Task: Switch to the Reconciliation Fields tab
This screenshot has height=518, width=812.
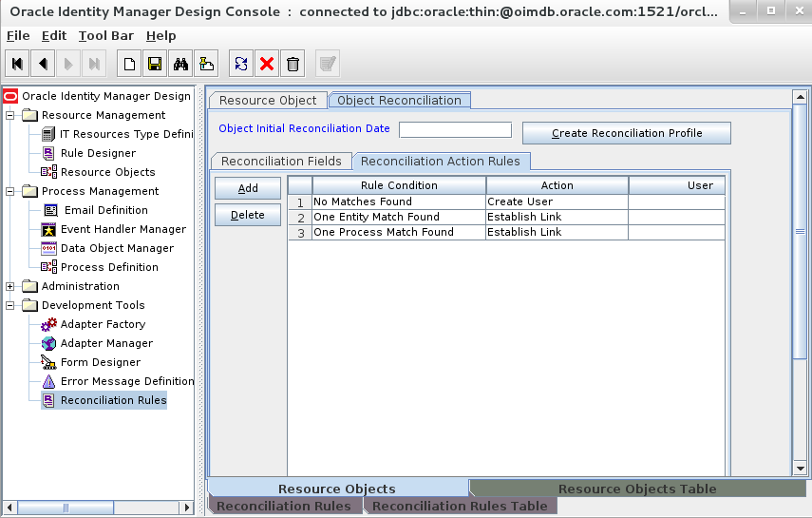Action: click(281, 162)
